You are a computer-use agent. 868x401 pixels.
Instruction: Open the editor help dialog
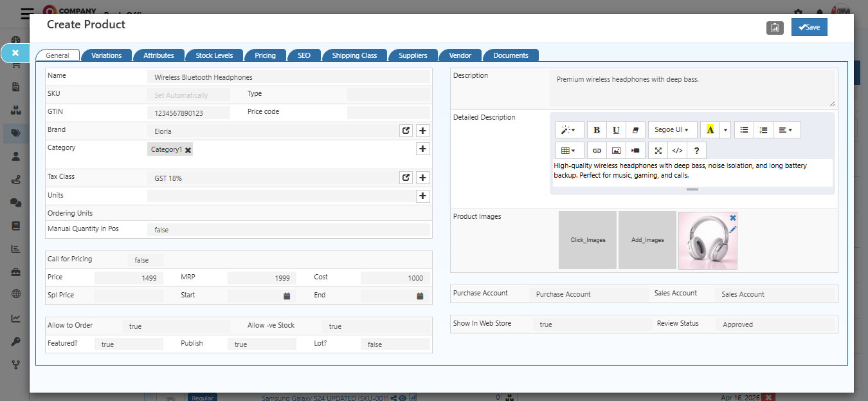point(696,150)
